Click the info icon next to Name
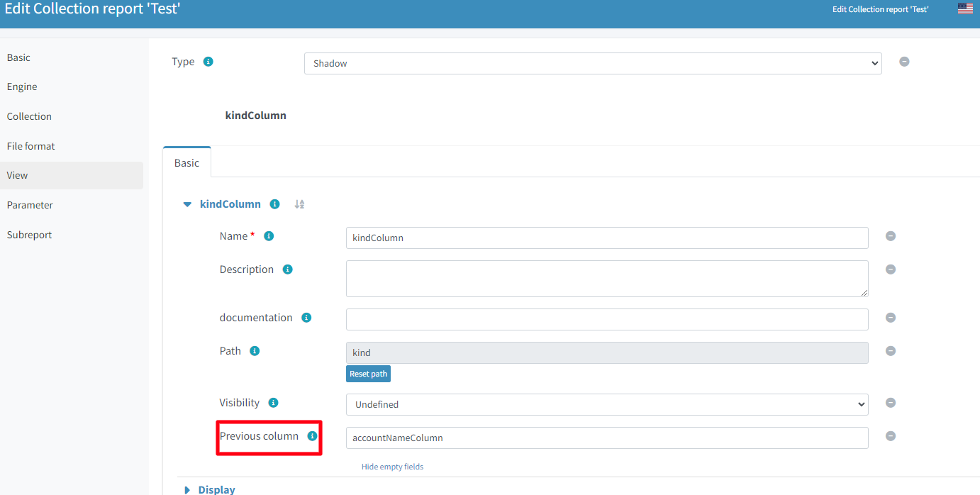Image resolution: width=980 pixels, height=495 pixels. [x=269, y=236]
